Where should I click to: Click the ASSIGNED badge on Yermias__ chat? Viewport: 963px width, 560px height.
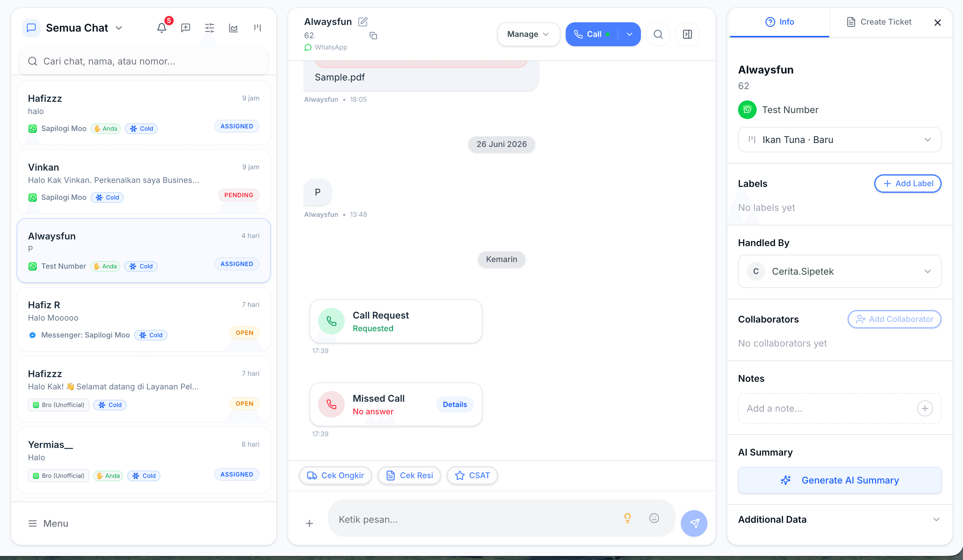237,475
